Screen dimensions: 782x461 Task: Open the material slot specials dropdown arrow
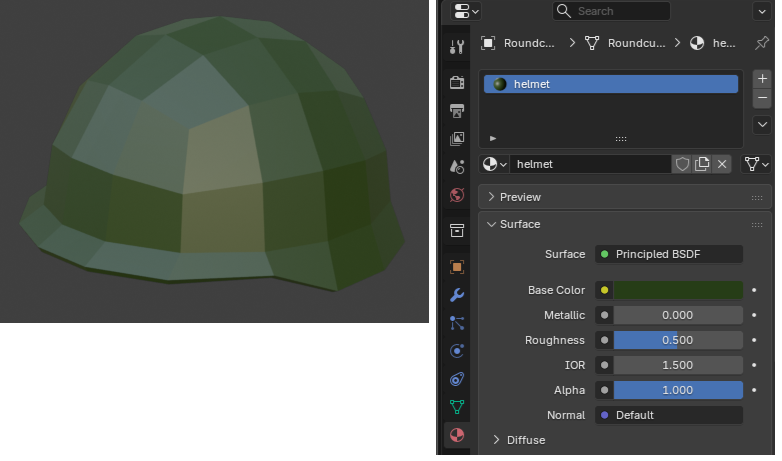pyautogui.click(x=762, y=124)
